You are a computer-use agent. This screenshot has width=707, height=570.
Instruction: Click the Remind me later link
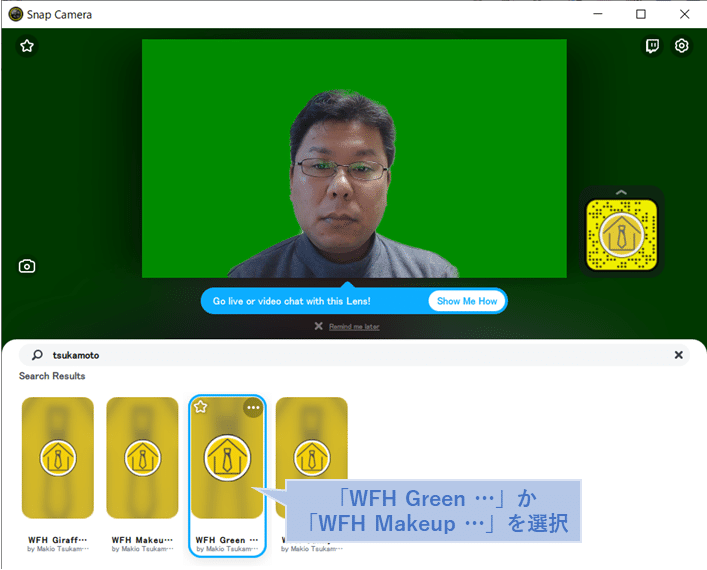[x=354, y=326]
